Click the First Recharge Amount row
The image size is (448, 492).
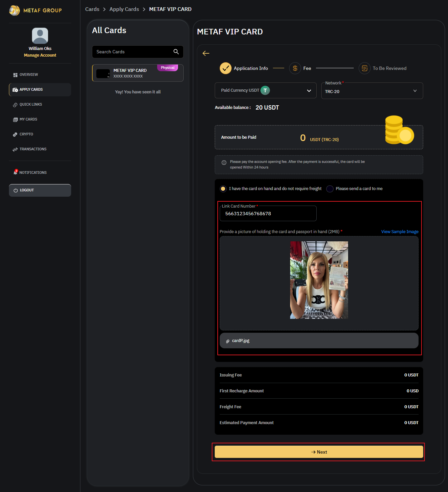point(319,391)
